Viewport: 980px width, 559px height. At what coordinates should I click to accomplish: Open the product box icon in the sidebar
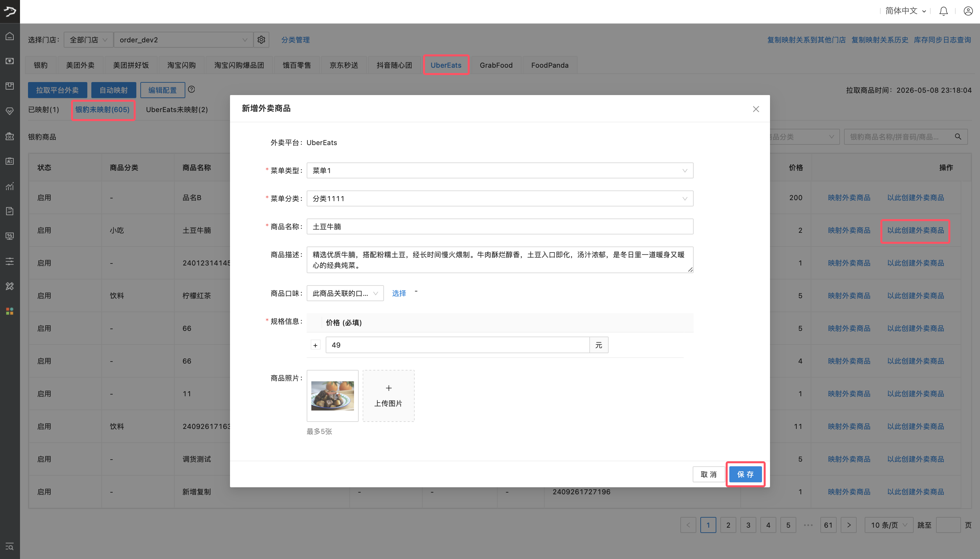click(10, 86)
